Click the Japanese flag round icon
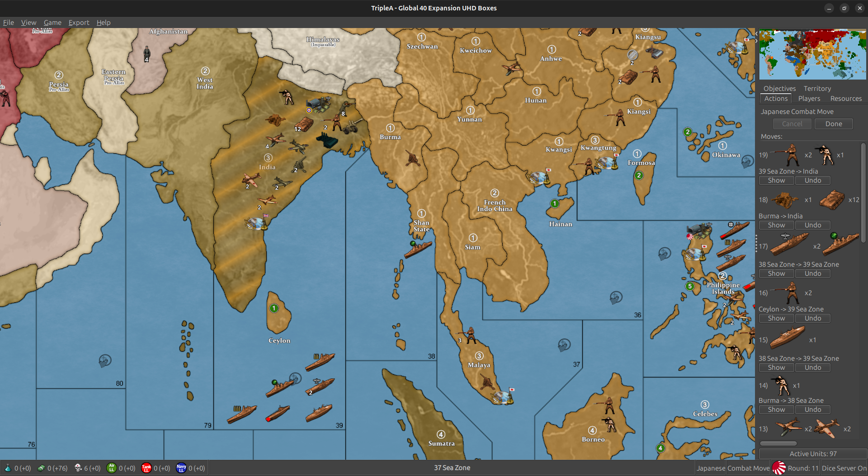 click(x=778, y=468)
